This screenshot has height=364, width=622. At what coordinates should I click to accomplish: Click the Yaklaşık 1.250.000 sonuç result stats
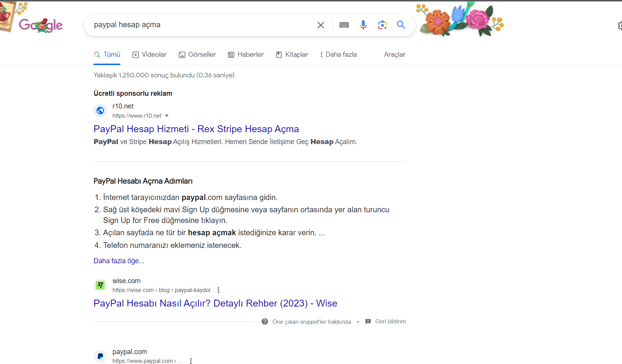pos(164,75)
